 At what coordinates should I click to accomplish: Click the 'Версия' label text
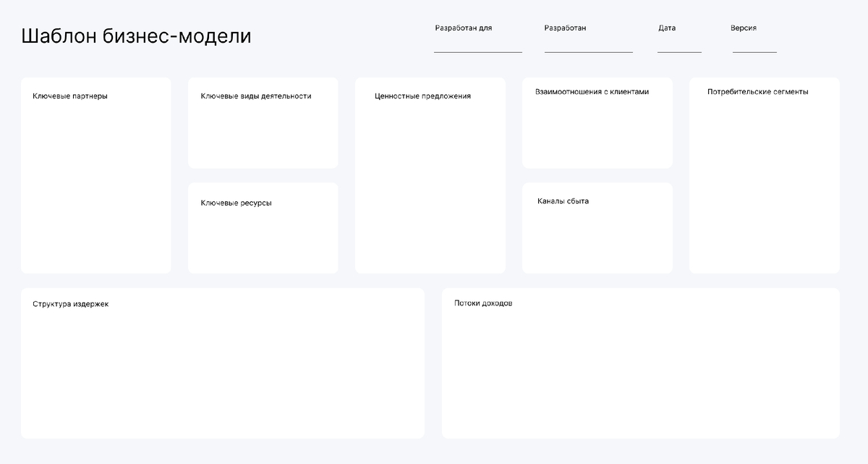click(744, 28)
